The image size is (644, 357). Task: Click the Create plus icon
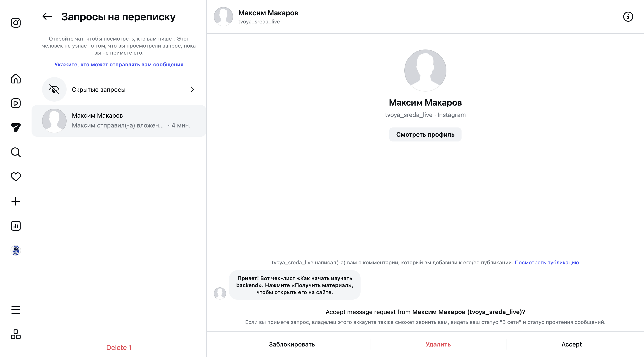[16, 201]
